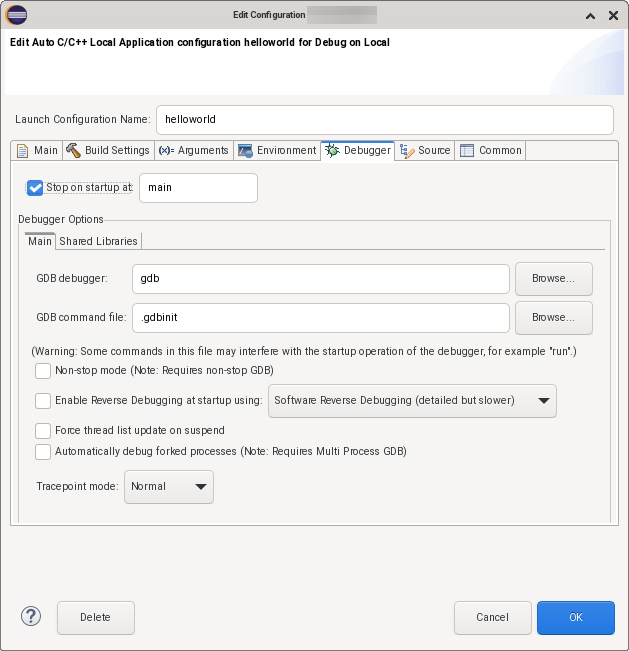
Task: Collapse the dialog with the up arrow icon
Action: [590, 16]
